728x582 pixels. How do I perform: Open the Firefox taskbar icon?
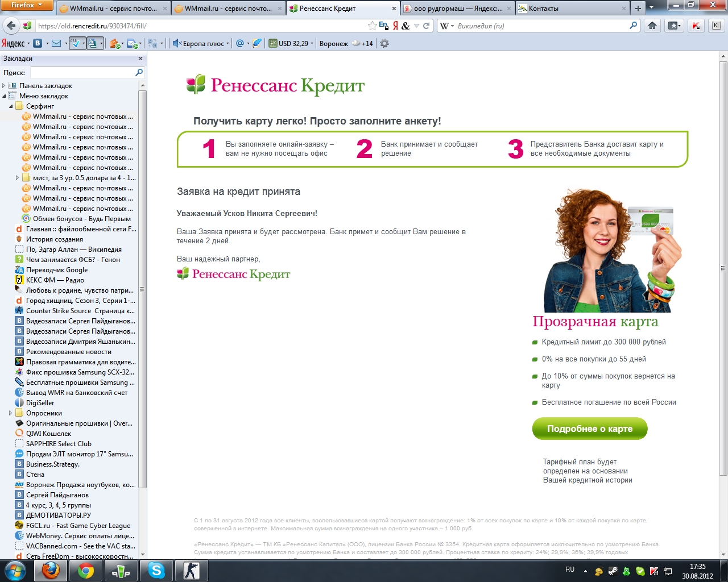(51, 571)
